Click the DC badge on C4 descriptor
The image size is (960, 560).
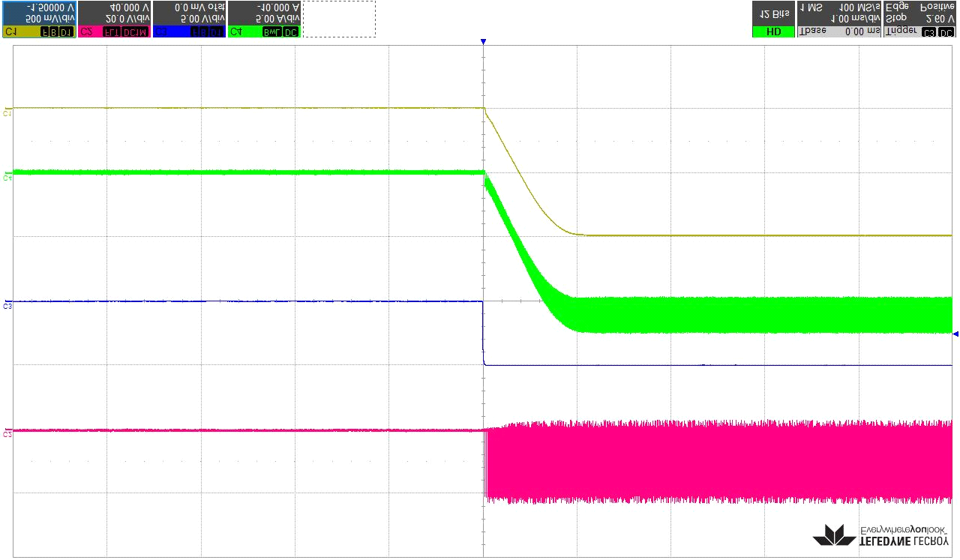tap(289, 32)
